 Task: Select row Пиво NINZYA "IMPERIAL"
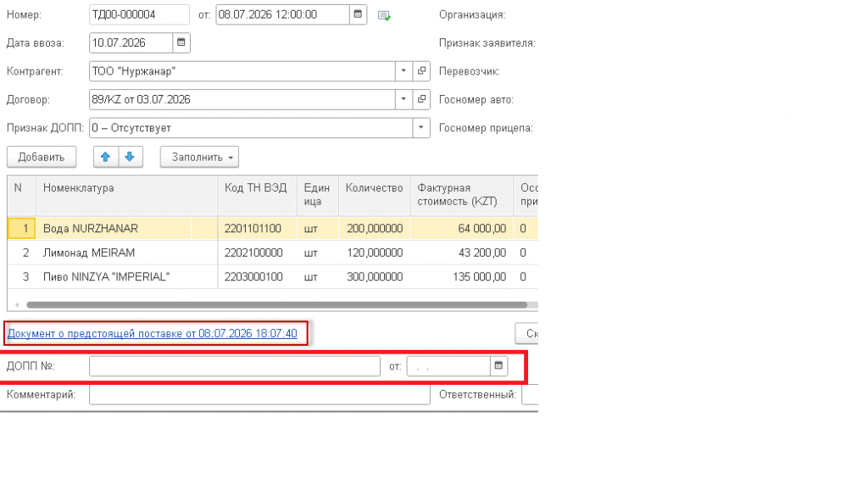coord(272,276)
